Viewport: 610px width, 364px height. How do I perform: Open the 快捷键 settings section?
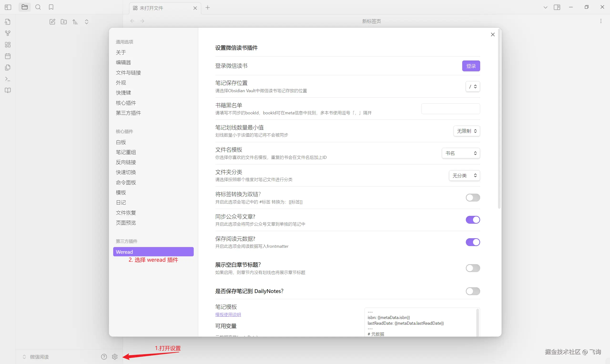(123, 93)
